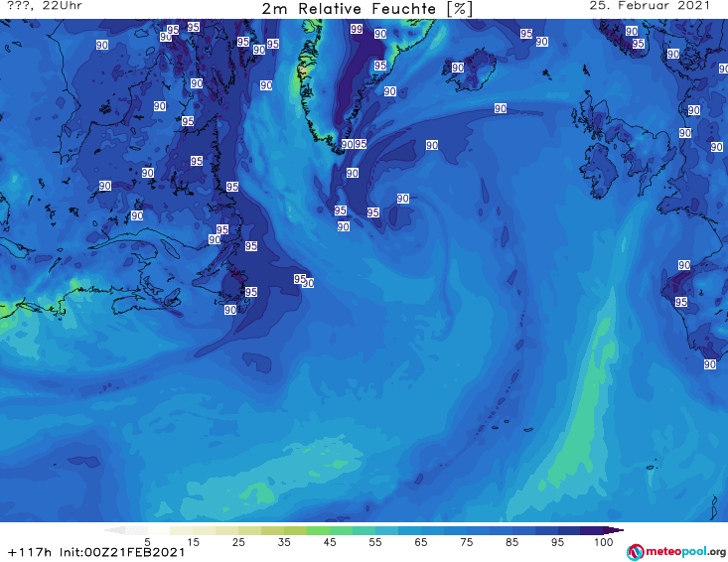Click the legend value "75"
728x562 pixels.
(466, 542)
